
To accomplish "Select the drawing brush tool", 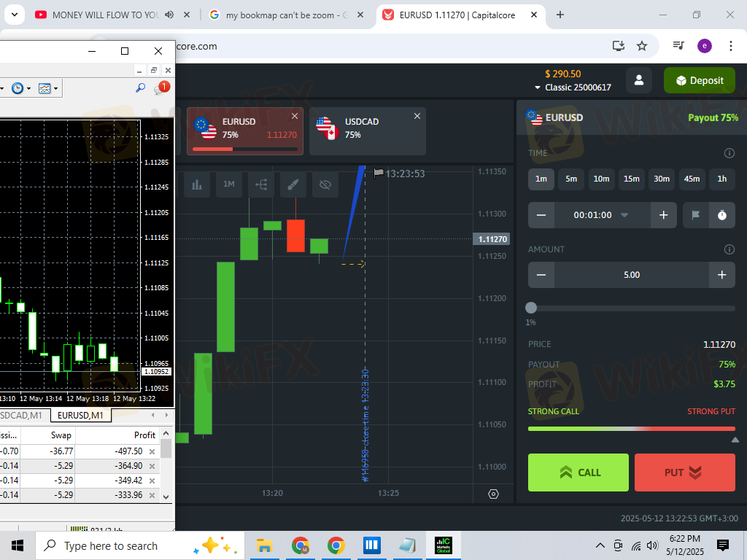I will click(293, 184).
